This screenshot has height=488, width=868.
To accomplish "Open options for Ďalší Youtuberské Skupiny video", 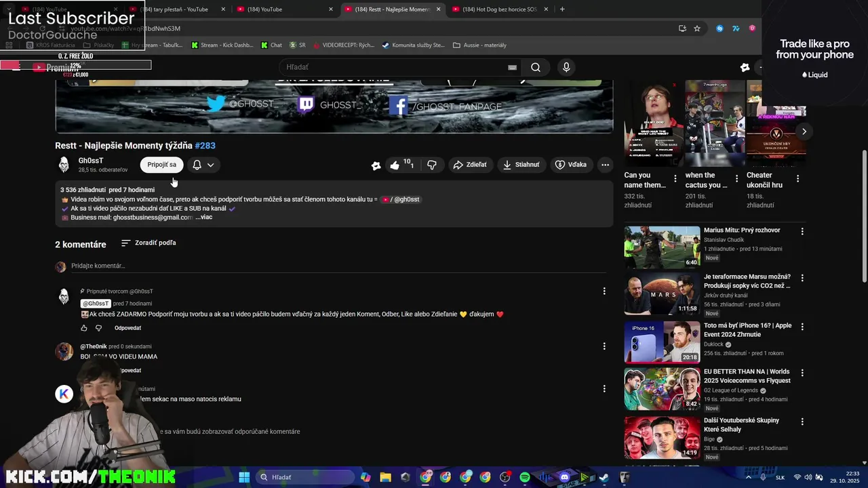I will tap(802, 422).
